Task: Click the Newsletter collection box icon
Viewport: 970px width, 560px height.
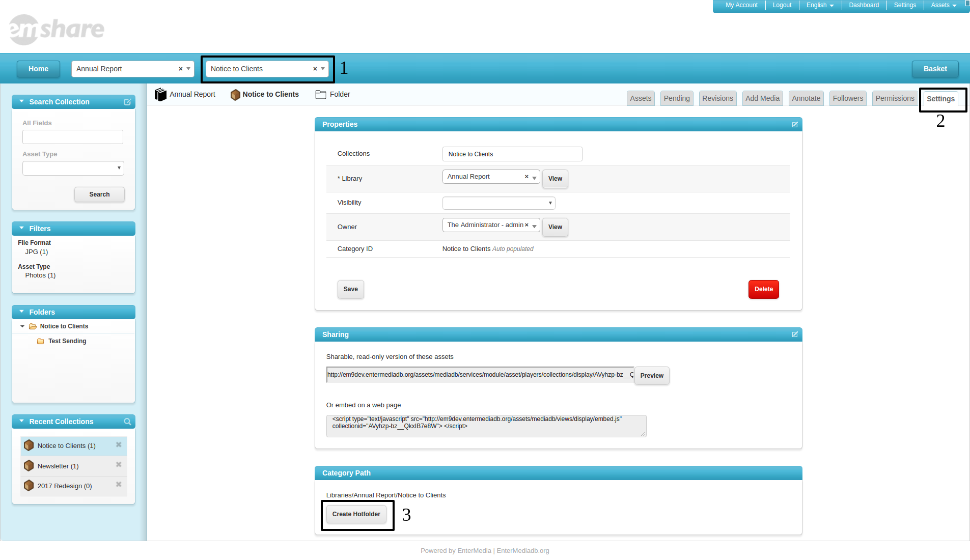Action: tap(29, 466)
